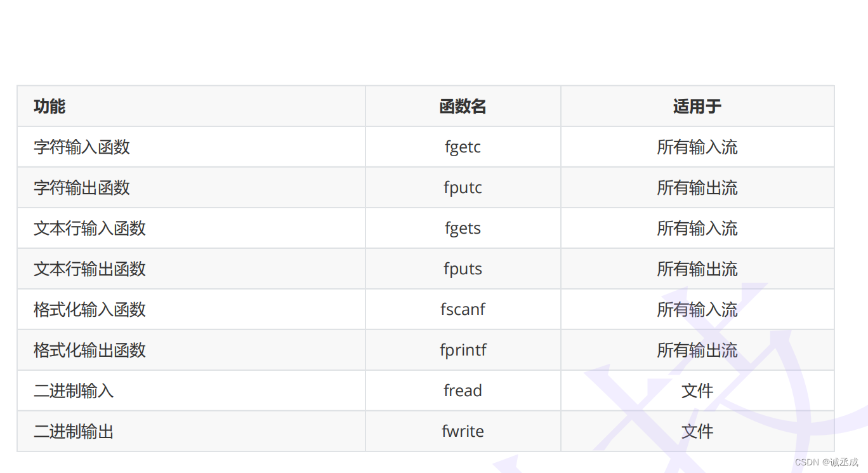The width and height of the screenshot is (868, 473).
Task: Click the 字符输出函数 cell
Action: 82,188
